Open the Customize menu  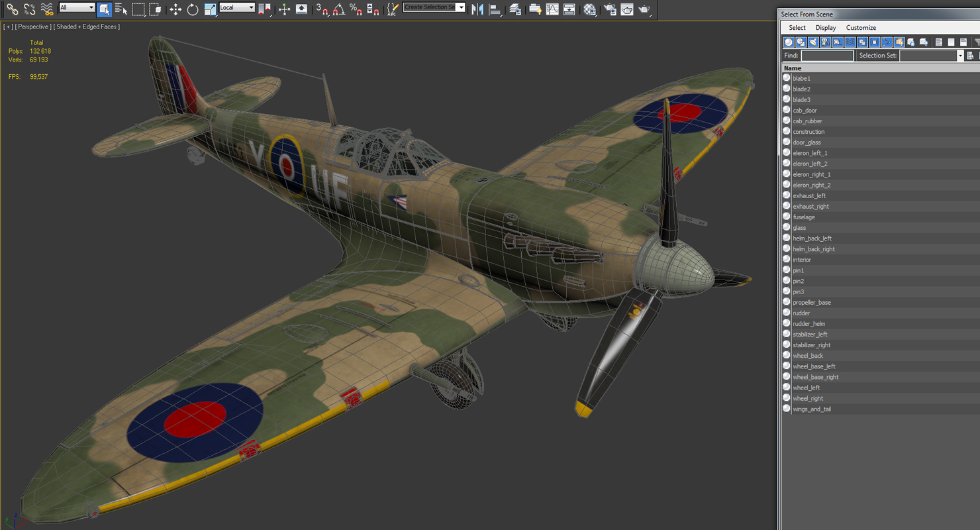pos(861,28)
